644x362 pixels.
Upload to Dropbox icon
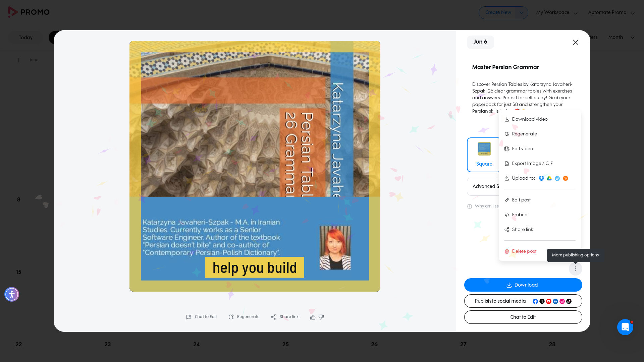click(x=541, y=178)
